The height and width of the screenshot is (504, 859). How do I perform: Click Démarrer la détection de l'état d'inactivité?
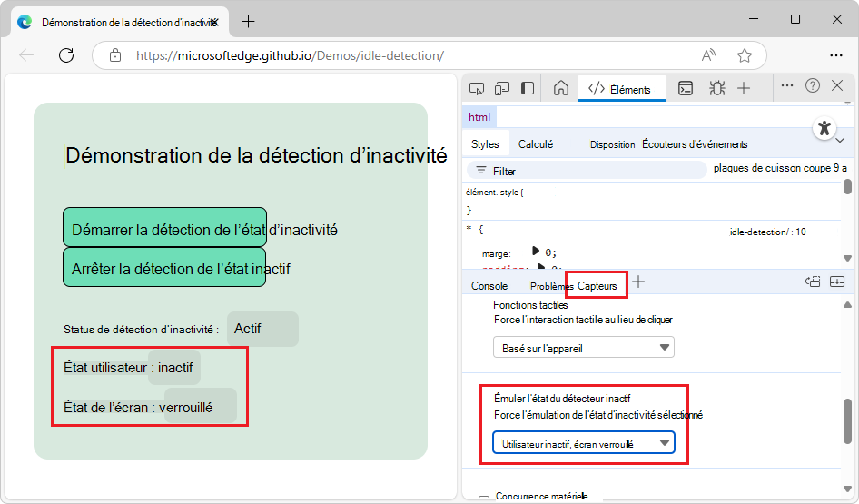[165, 227]
